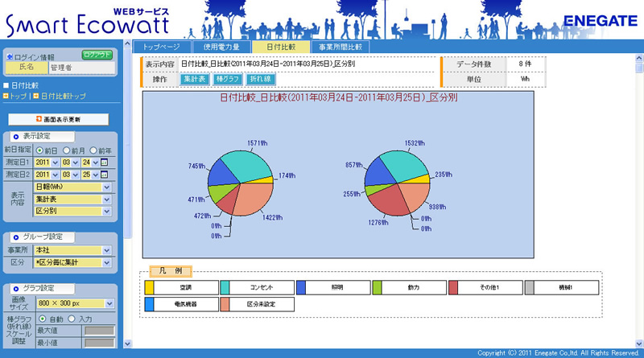Click red その他1 legend swatch
Image resolution: width=644 pixels, height=358 pixels.
point(453,287)
